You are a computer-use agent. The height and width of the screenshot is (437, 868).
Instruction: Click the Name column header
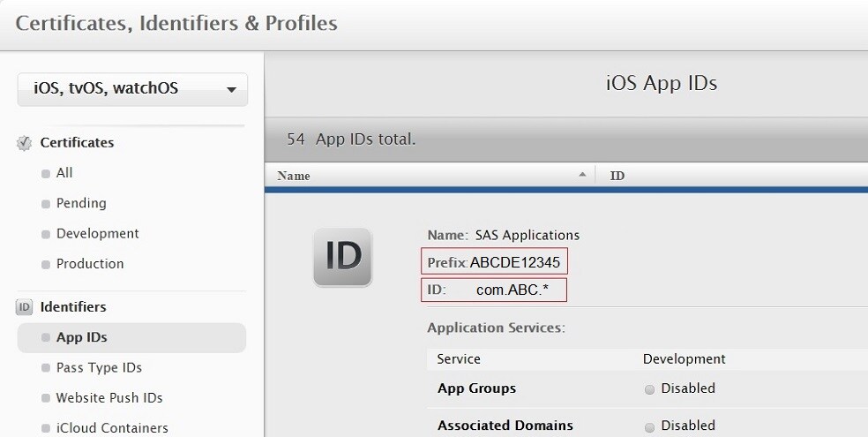click(294, 176)
